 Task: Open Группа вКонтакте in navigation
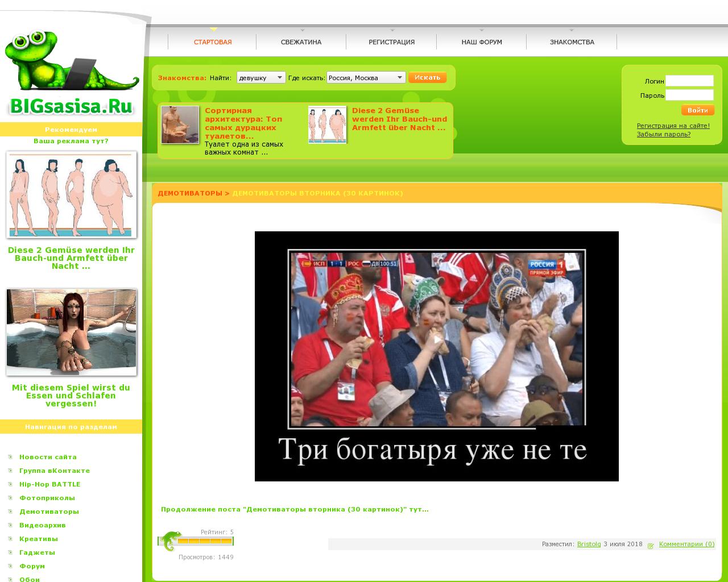point(55,471)
